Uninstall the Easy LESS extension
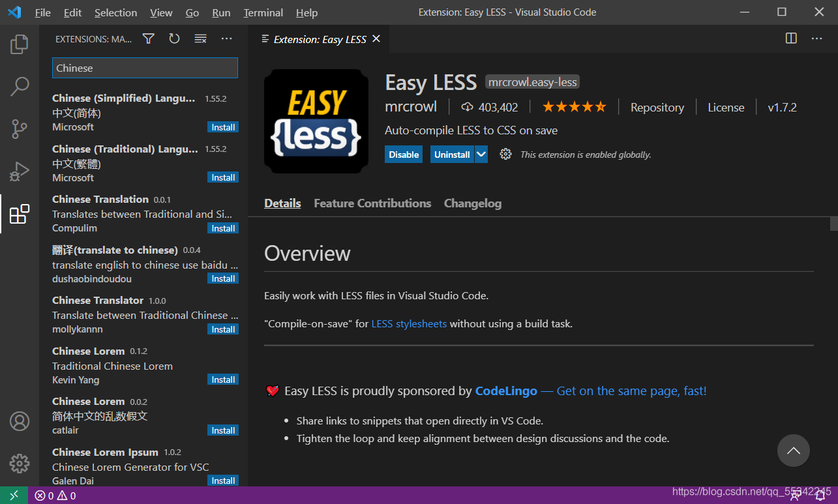Viewport: 838px width, 504px height. (x=452, y=155)
